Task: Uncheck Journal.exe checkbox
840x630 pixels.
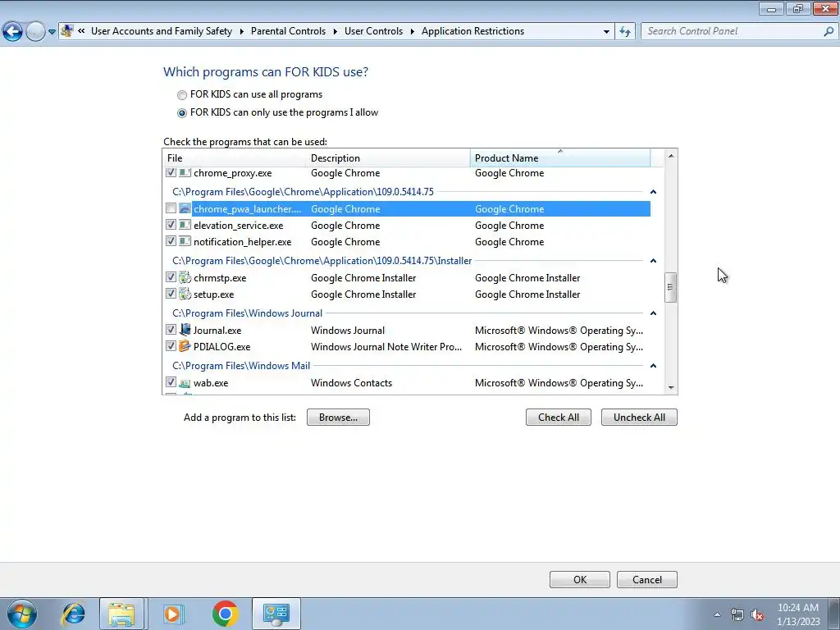Action: click(x=171, y=330)
